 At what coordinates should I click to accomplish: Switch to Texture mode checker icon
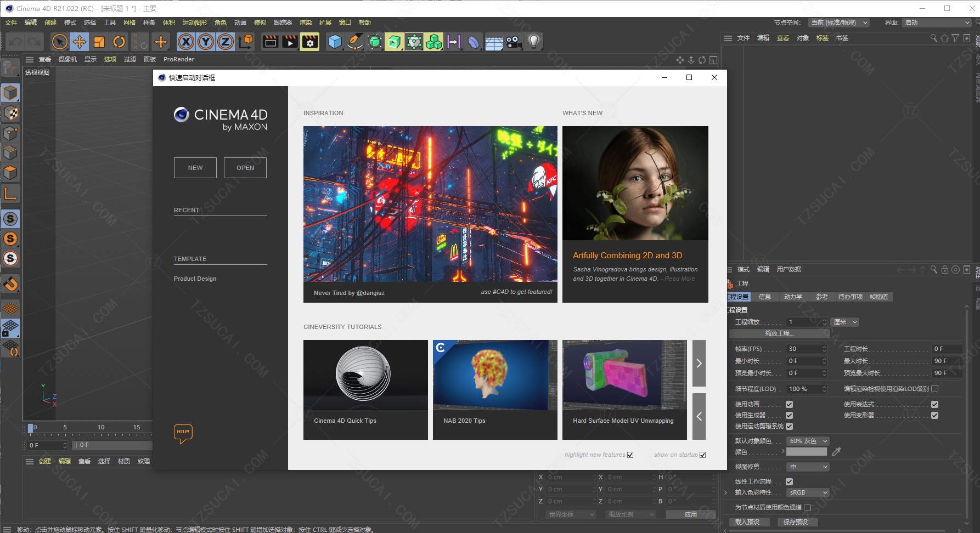[10, 113]
